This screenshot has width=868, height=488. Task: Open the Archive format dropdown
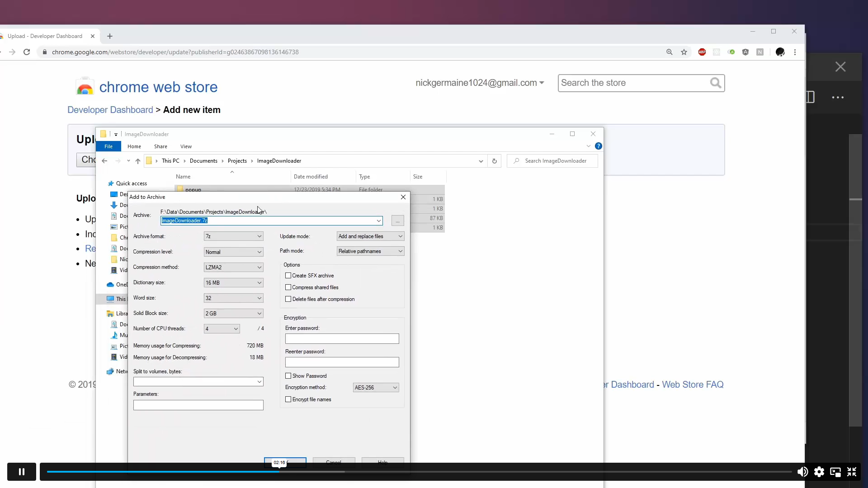pos(233,236)
